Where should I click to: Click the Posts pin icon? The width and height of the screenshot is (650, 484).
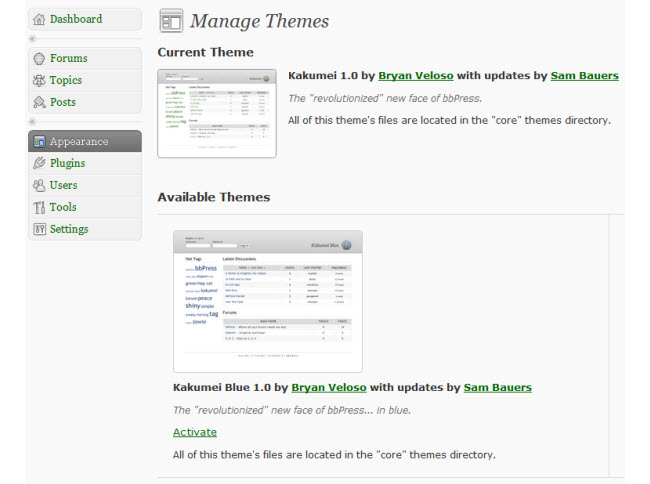click(39, 102)
